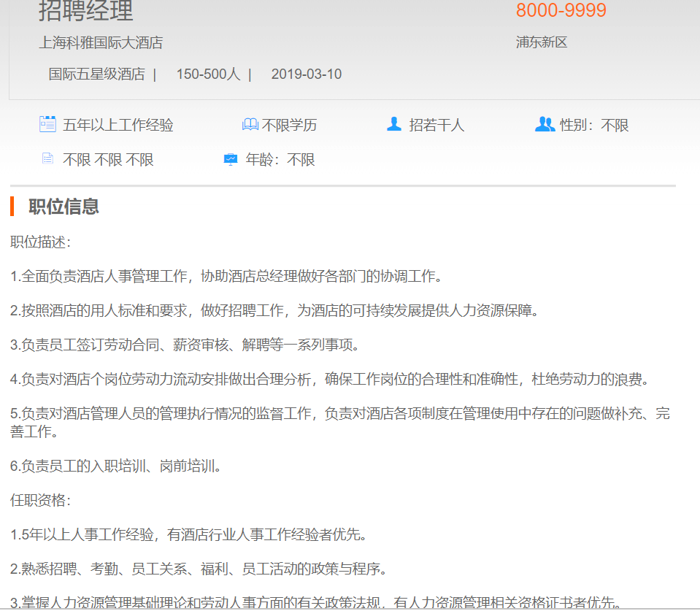Image resolution: width=700 pixels, height=611 pixels.
Task: Click the 2019-03-10 posting date
Action: point(306,74)
